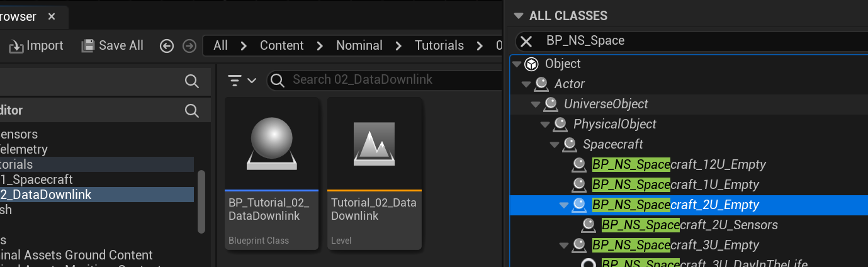Select the Tutorial_02_DataDownlink level asset
This screenshot has height=267, width=868.
(x=375, y=145)
